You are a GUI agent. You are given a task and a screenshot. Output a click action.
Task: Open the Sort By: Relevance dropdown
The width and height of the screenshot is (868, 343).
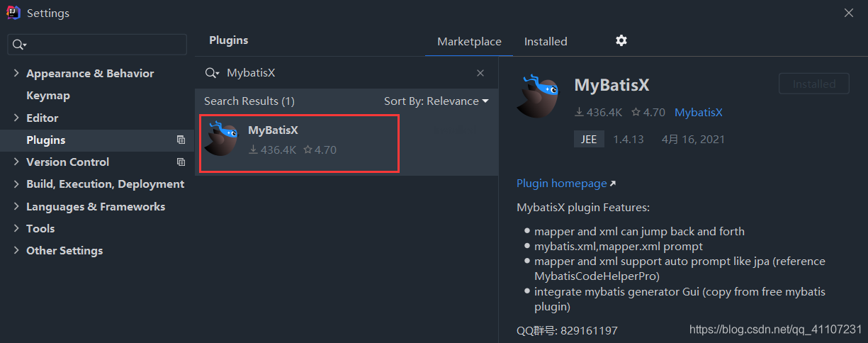[x=436, y=101]
